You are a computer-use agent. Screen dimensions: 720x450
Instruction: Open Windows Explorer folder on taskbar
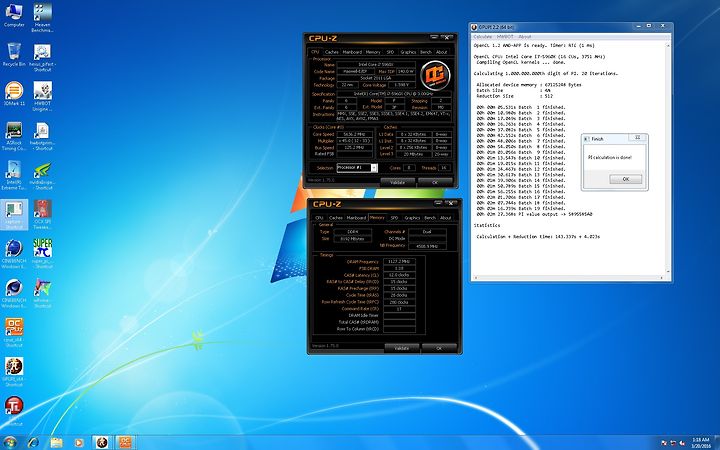point(56,442)
